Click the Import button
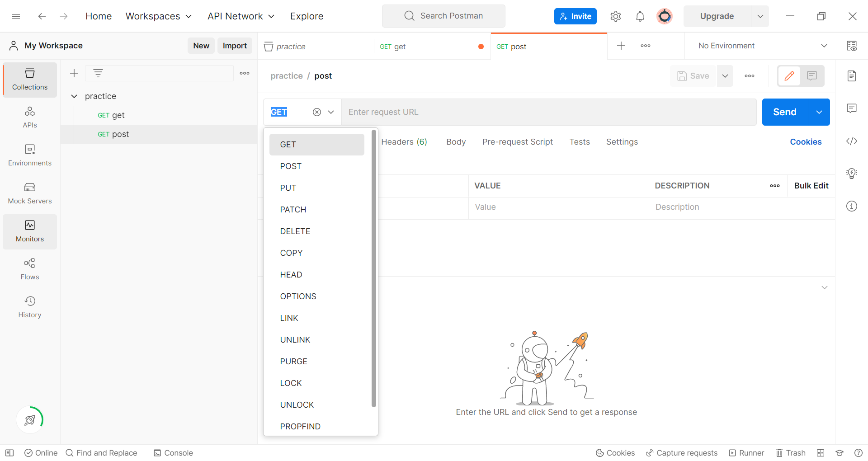The width and height of the screenshot is (868, 461). pyautogui.click(x=235, y=46)
